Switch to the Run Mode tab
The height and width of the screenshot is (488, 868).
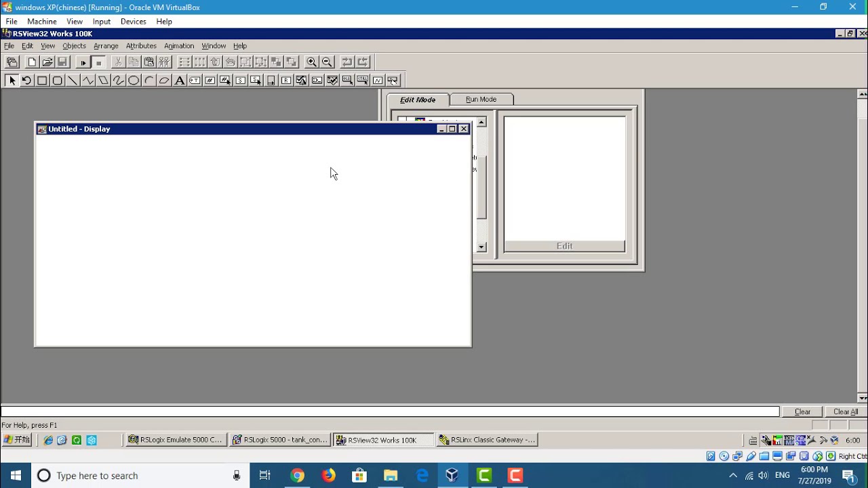(481, 100)
